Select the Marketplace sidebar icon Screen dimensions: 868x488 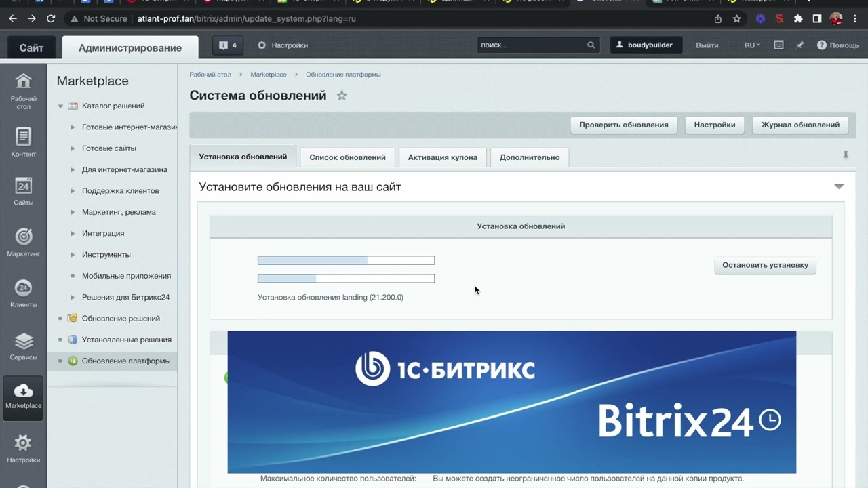tap(23, 397)
